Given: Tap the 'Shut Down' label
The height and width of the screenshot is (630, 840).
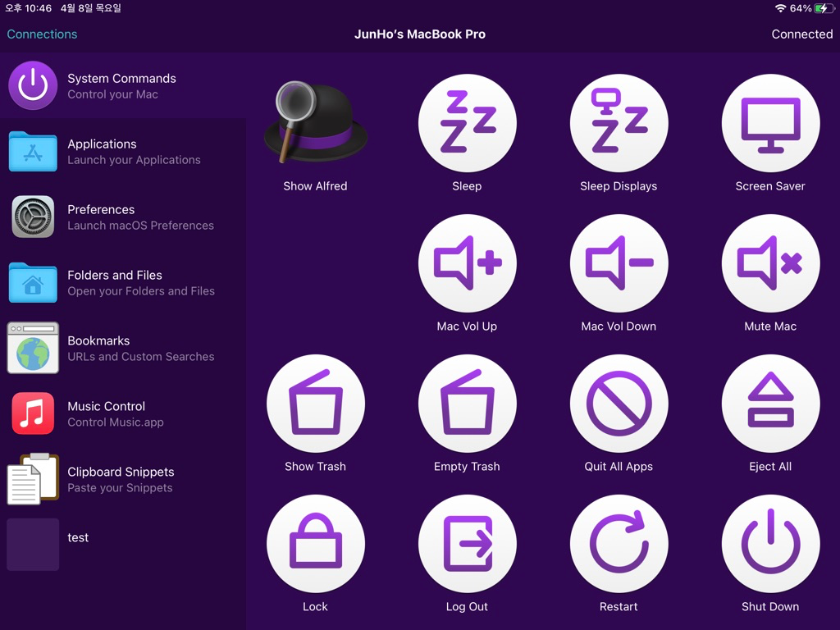Looking at the screenshot, I should tap(769, 607).
